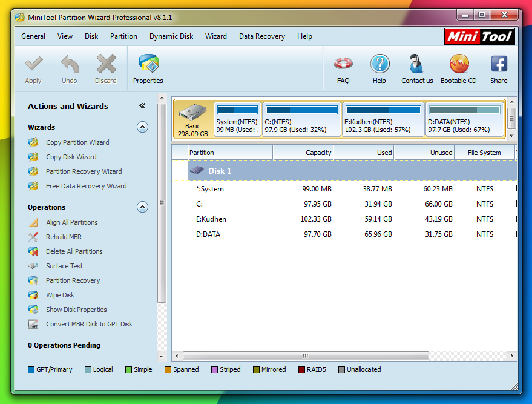Click the Wipe Disk icon

[33, 295]
